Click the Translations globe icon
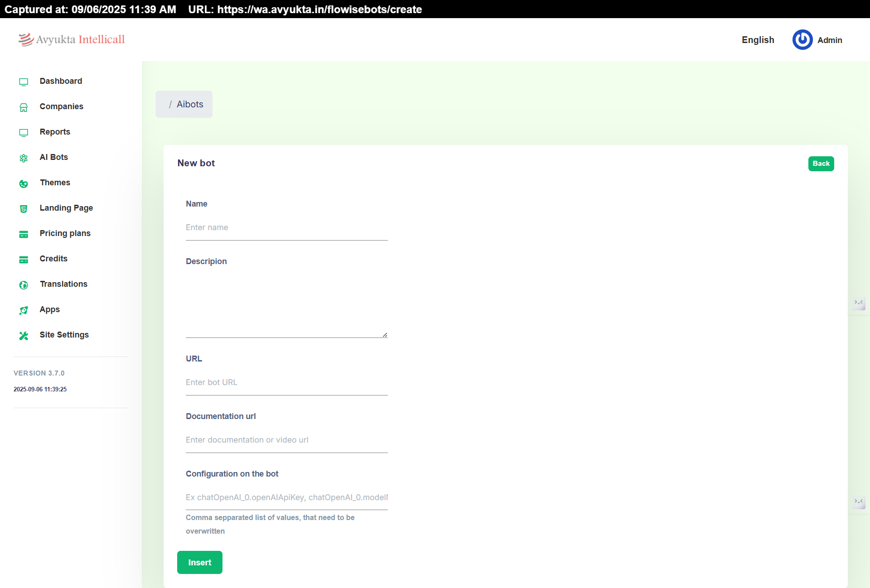Image resolution: width=870 pixels, height=588 pixels. tap(24, 284)
